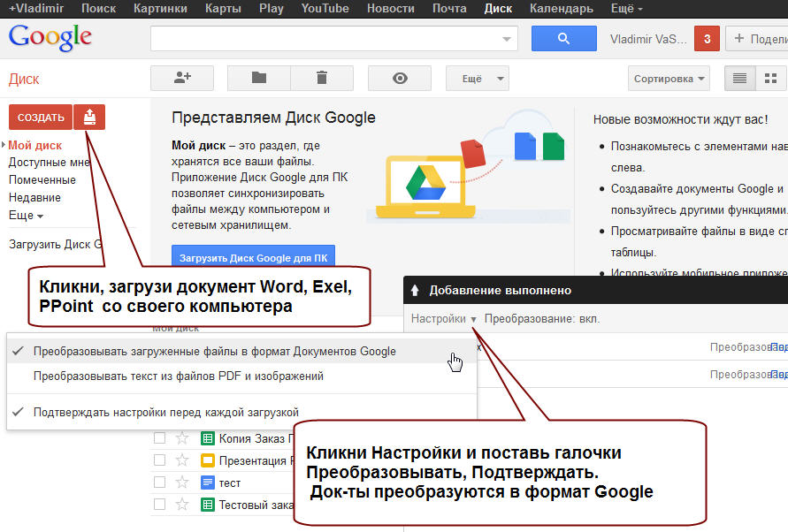Screen dimensions: 788x532
Task: Click the Копия Заказ spreadsheet file icon
Action: click(x=208, y=438)
